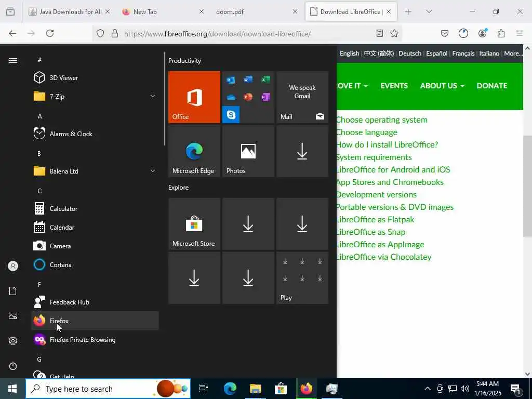Open Settings gear in Start sidebar
The height and width of the screenshot is (399, 532).
[x=13, y=341]
